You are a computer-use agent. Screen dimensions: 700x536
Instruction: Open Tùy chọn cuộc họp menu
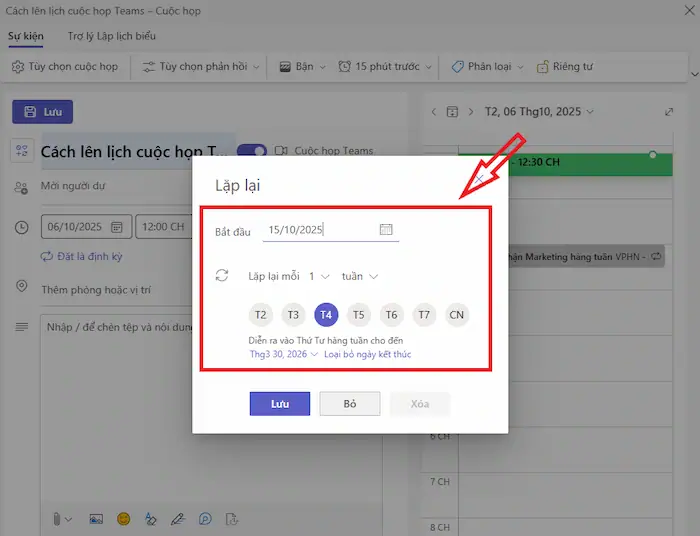point(65,67)
